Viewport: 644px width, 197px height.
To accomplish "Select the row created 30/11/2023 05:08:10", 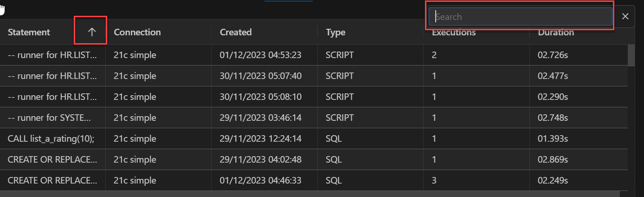I will [260, 97].
